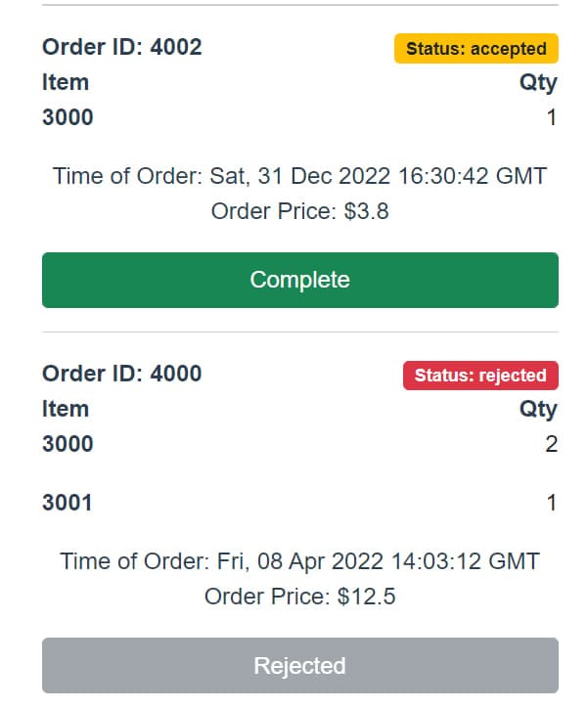
Task: Click the red Status: rejected badge
Action: pos(480,376)
